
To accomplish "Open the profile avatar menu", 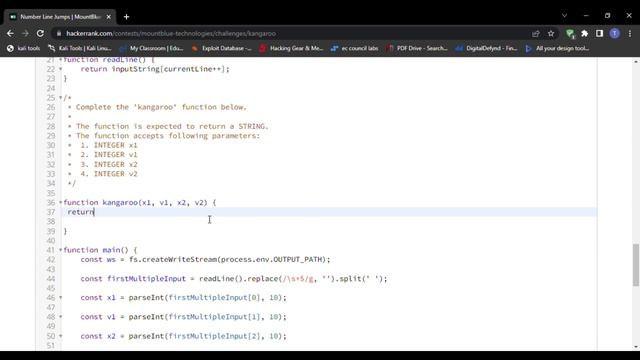I will coord(615,33).
